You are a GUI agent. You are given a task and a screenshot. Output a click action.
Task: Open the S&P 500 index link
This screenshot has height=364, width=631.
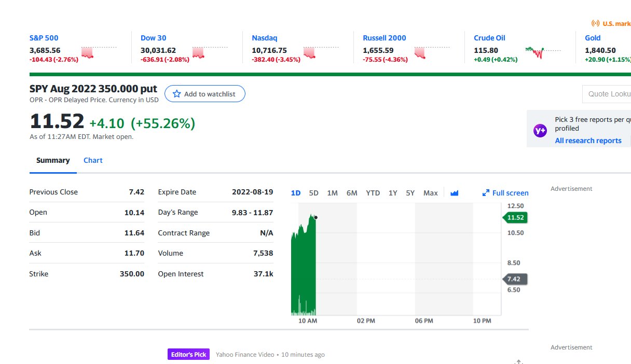pos(44,38)
